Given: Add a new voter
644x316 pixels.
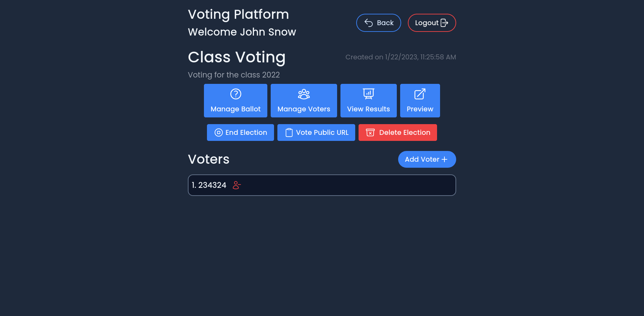Looking at the screenshot, I should [x=427, y=159].
